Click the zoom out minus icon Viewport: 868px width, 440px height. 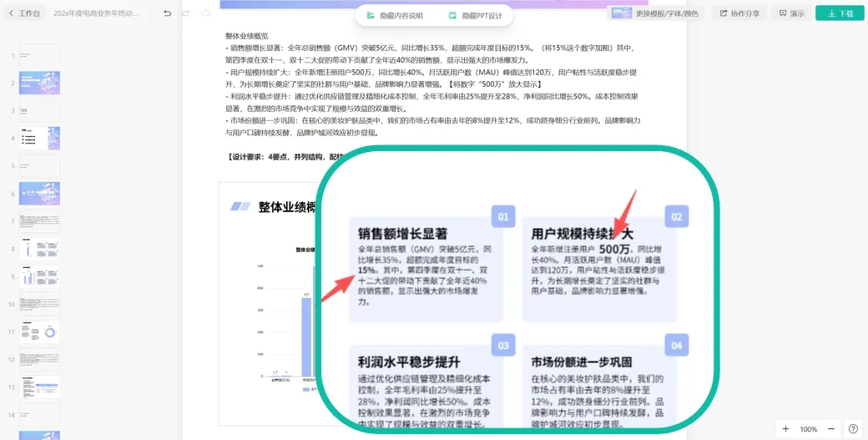pyautogui.click(x=830, y=429)
